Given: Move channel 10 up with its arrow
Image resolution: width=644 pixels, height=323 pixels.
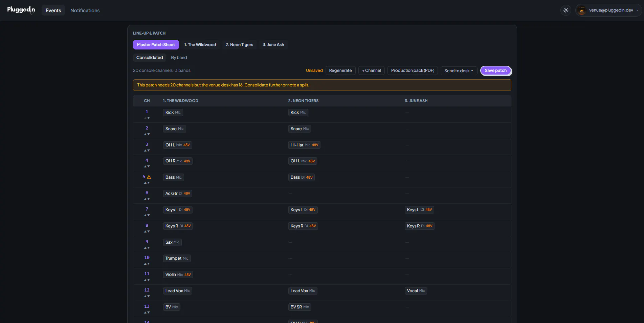Looking at the screenshot, I should coord(145,264).
